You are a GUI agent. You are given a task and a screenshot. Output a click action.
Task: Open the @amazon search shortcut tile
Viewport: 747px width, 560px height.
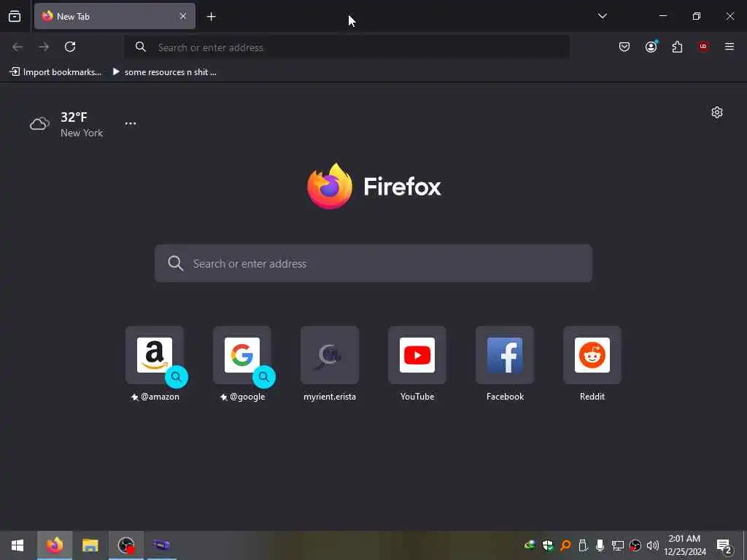click(x=155, y=364)
